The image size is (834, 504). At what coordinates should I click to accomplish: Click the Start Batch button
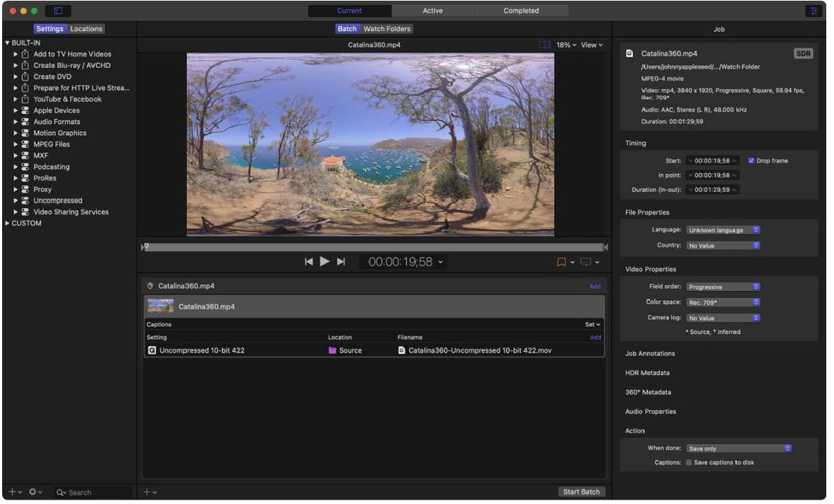[581, 492]
